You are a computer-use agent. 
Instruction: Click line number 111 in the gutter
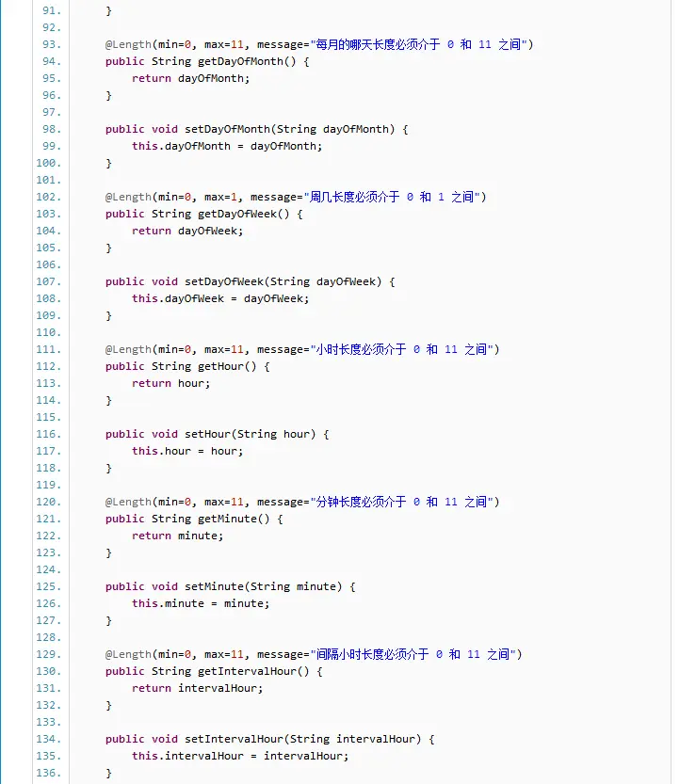click(x=49, y=349)
